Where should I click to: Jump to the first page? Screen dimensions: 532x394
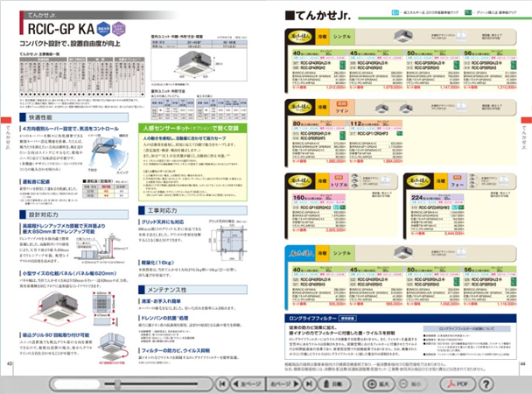[222, 383]
